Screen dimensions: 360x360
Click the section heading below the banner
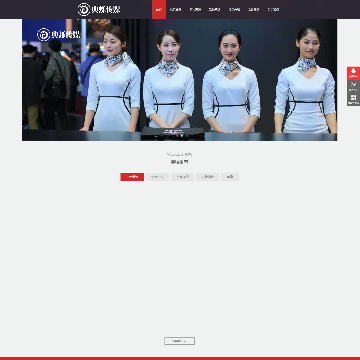(x=179, y=162)
